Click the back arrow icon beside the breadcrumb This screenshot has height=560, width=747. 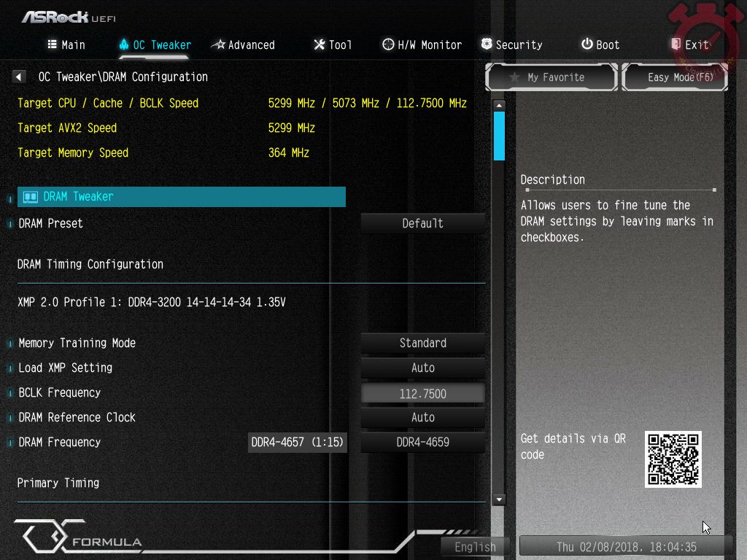tap(19, 77)
